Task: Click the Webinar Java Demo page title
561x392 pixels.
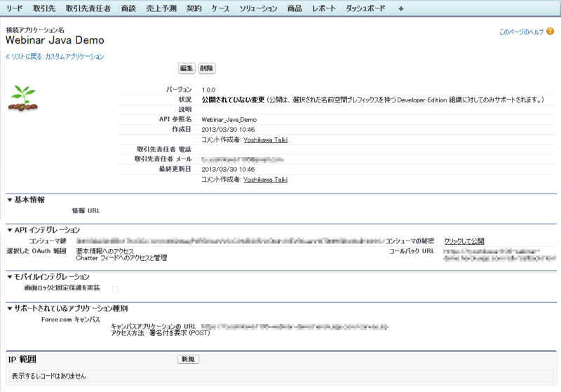Action: click(55, 40)
